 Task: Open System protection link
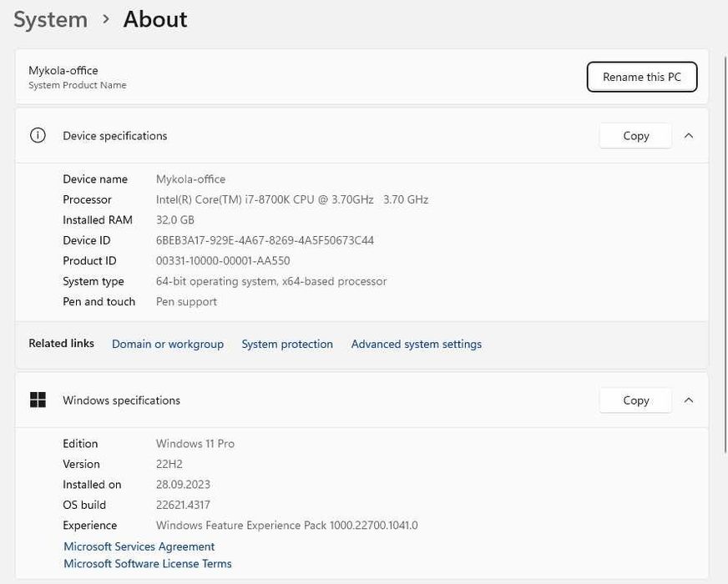287,345
